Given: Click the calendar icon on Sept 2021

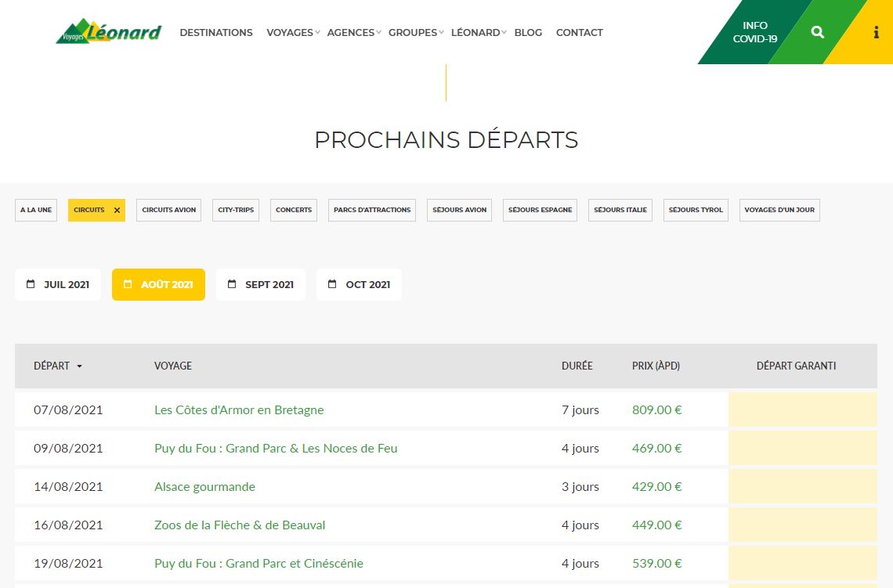Looking at the screenshot, I should pos(232,284).
